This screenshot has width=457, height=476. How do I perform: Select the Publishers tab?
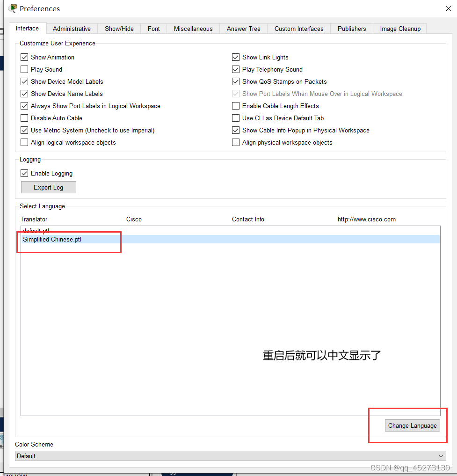(x=352, y=29)
